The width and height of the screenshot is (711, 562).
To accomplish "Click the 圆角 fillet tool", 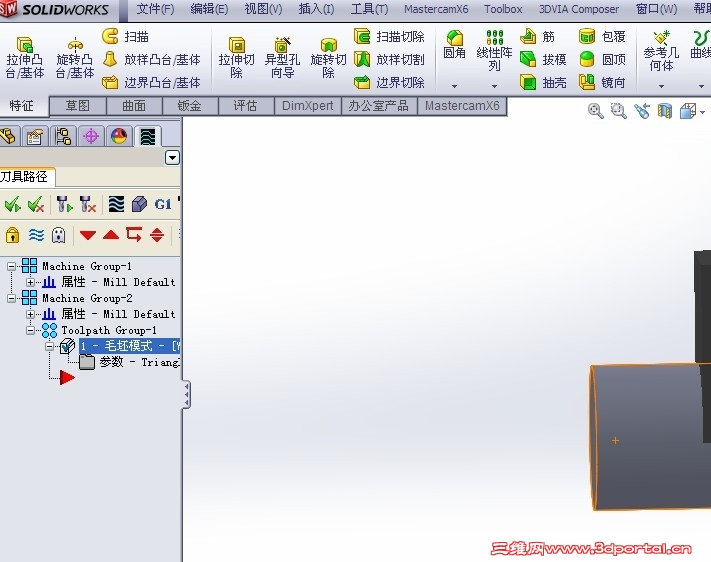I will pos(454,44).
